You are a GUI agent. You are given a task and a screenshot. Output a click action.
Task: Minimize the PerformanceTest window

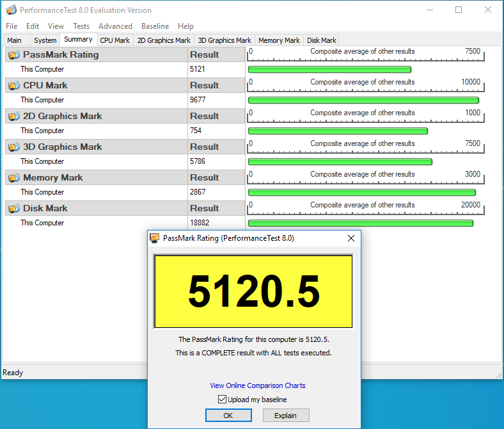pyautogui.click(x=430, y=10)
